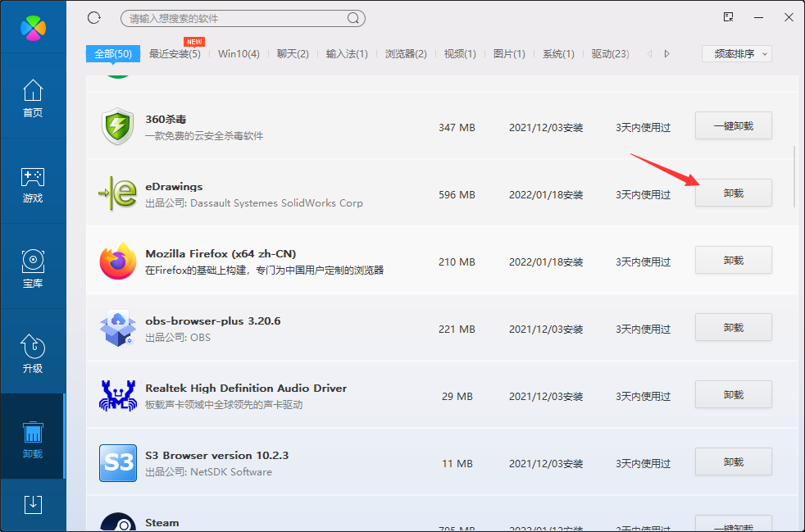
Task: Click the 360 Software Manager logo
Action: tap(34, 27)
